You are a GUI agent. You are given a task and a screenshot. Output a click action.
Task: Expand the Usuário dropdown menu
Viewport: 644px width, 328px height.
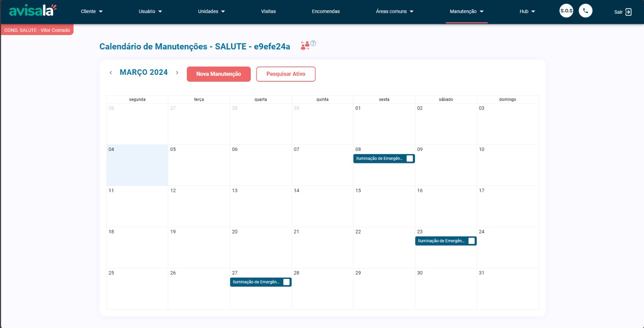coord(150,11)
